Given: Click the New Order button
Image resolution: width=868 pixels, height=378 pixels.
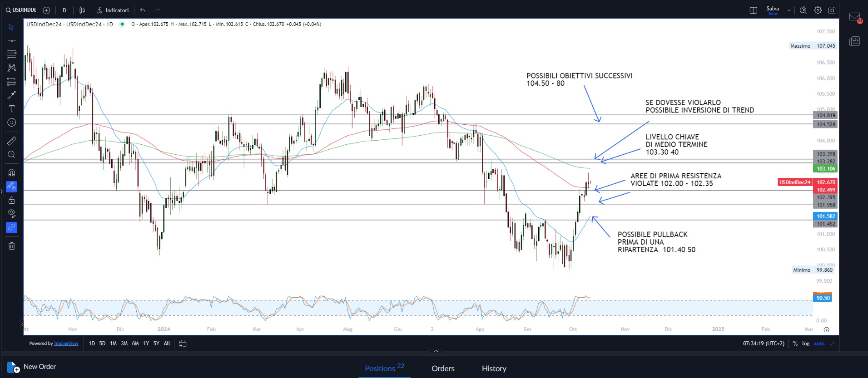Looking at the screenshot, I should click(32, 367).
